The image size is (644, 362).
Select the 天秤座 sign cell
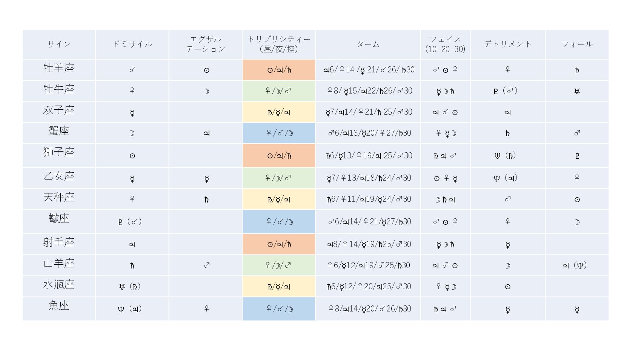click(x=59, y=199)
